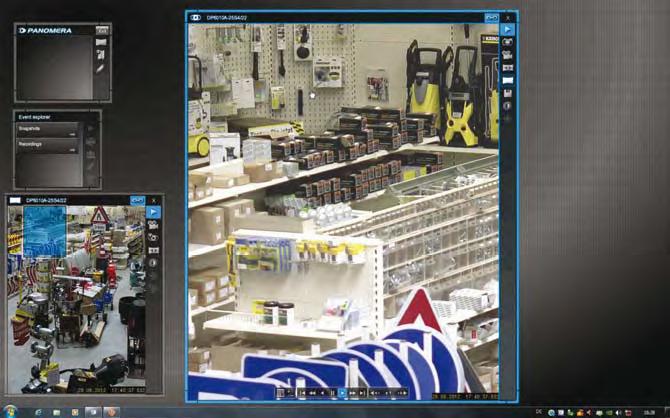Click the film strip icon in large window sidebar
This screenshot has width=670, height=418.
[507, 68]
